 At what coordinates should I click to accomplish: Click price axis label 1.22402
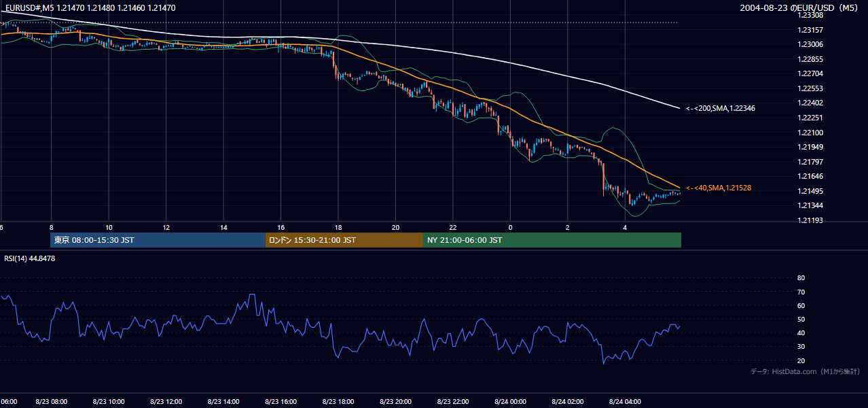pos(810,103)
